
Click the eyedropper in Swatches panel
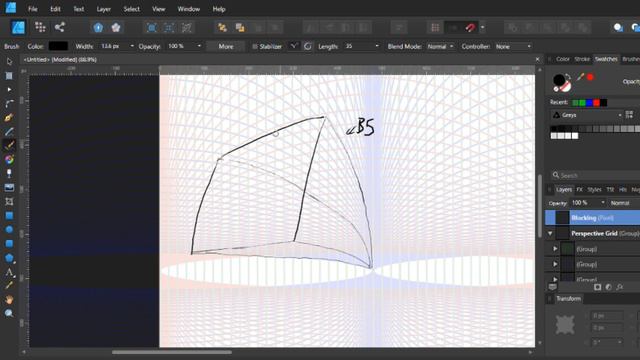coord(580,77)
